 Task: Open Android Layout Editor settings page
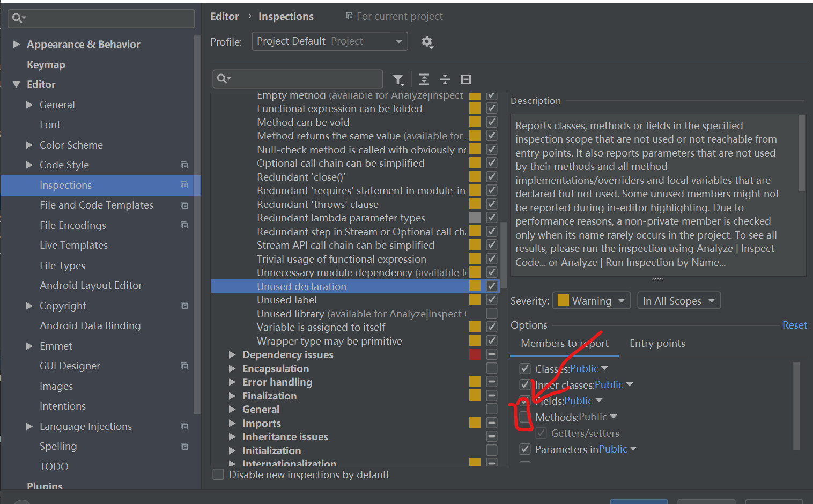(91, 285)
